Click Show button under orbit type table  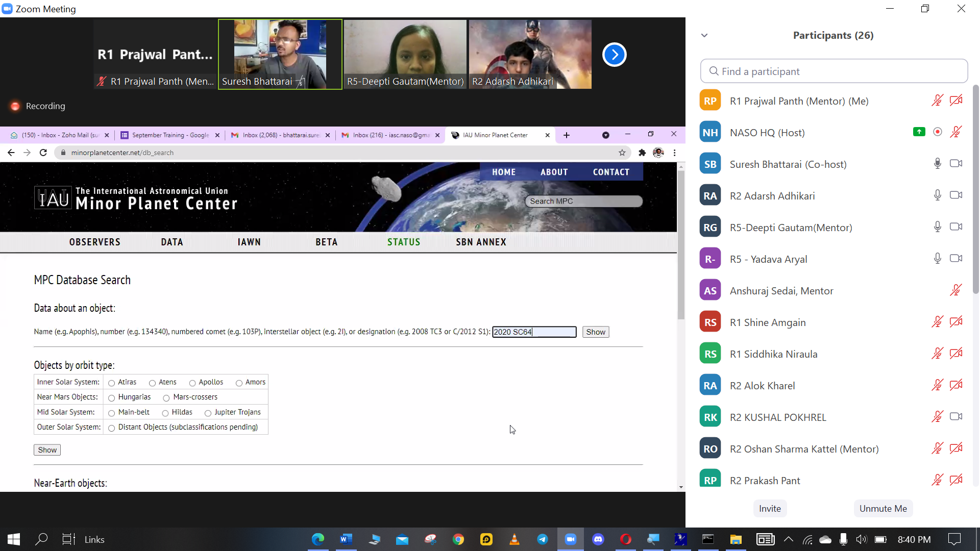tap(47, 450)
